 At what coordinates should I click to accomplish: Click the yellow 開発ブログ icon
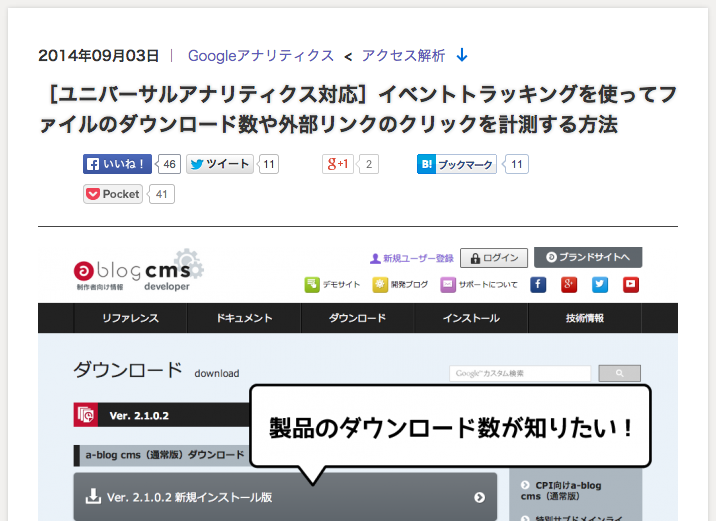coord(380,284)
